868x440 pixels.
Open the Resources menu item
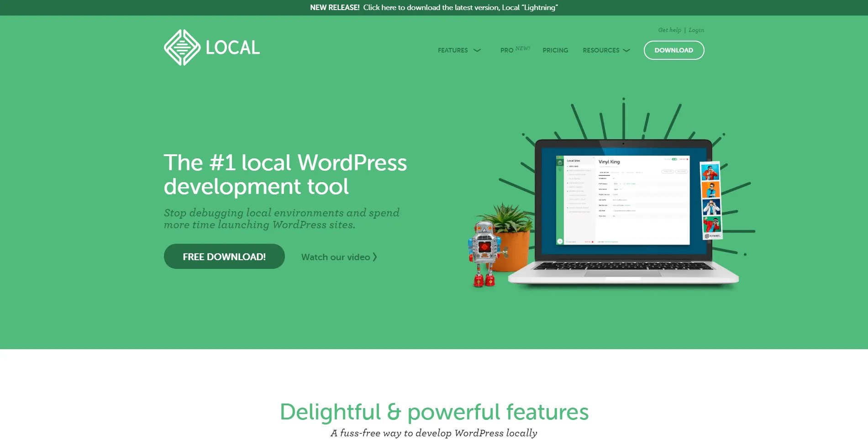601,50
